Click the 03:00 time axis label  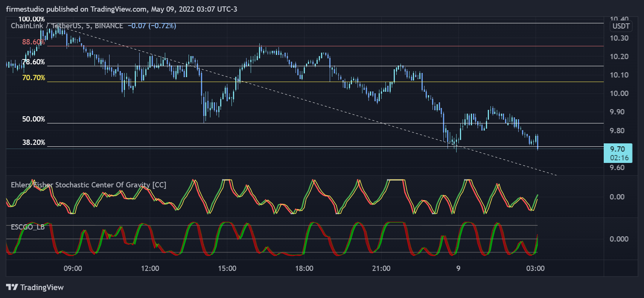(x=535, y=268)
